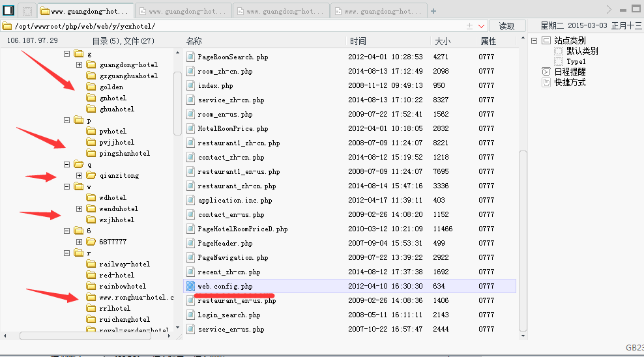Click the file list vertical scrollbar
The image size is (644, 357).
point(523,241)
